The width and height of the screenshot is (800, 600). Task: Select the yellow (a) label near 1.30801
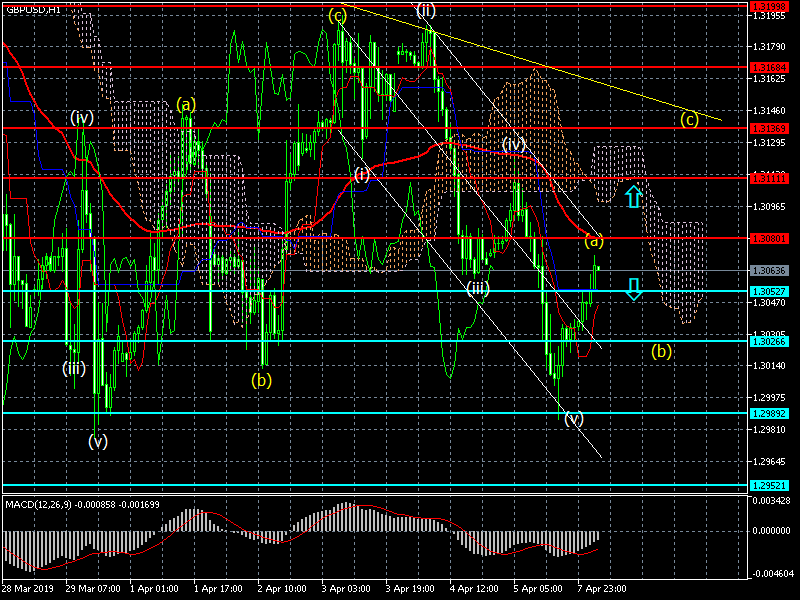pyautogui.click(x=594, y=241)
